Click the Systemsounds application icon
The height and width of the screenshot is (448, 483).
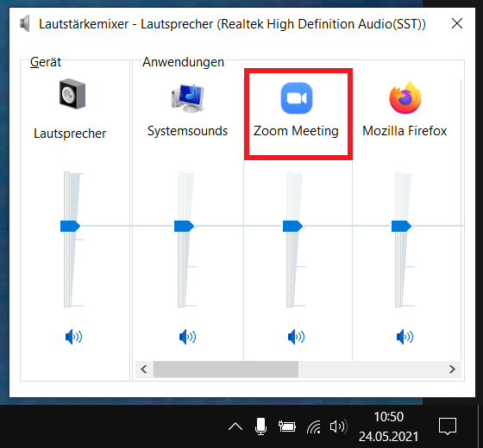[x=188, y=98]
